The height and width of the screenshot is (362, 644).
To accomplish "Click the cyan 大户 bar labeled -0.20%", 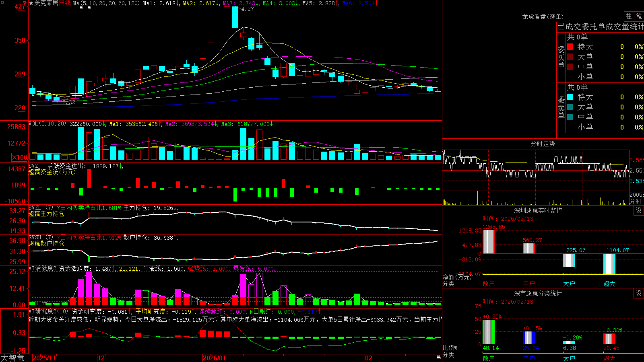I will 569,342.
